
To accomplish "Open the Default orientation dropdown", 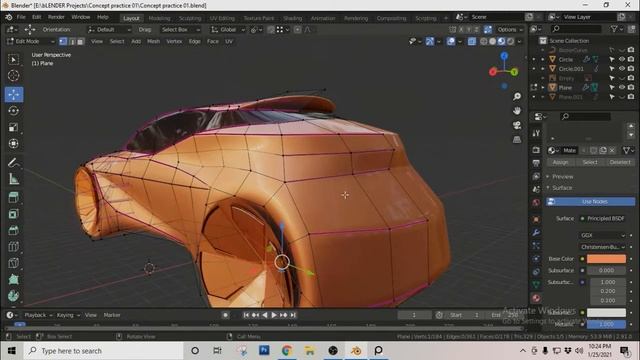I will click(109, 29).
